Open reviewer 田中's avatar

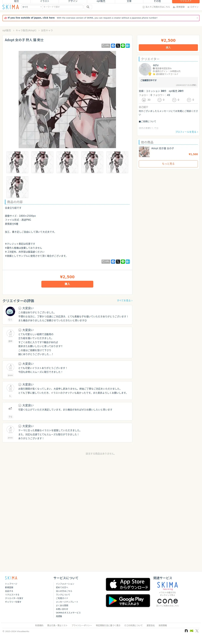pyautogui.click(x=10, y=333)
